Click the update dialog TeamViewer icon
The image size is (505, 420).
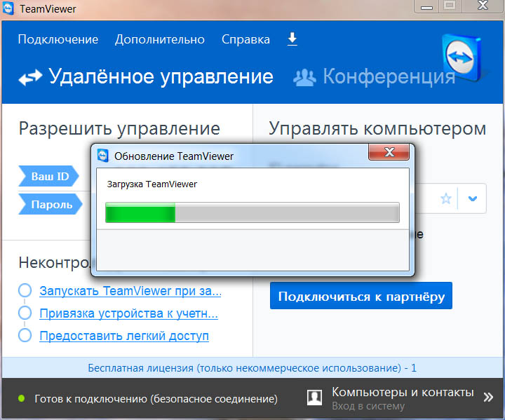(102, 156)
